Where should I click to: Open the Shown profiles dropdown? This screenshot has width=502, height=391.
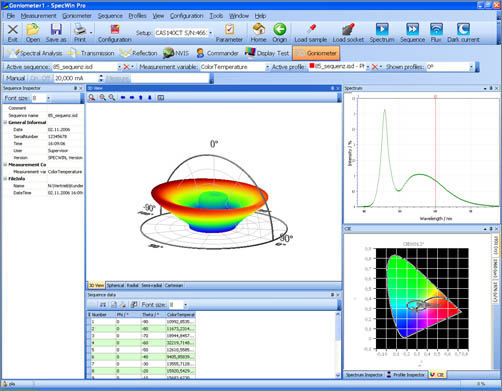pos(471,67)
